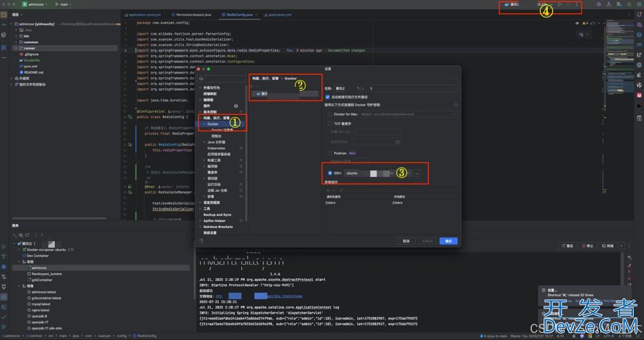Open the Services tool window icon in left strip
Viewport: 644px width, 340px height.
pyautogui.click(x=4, y=296)
